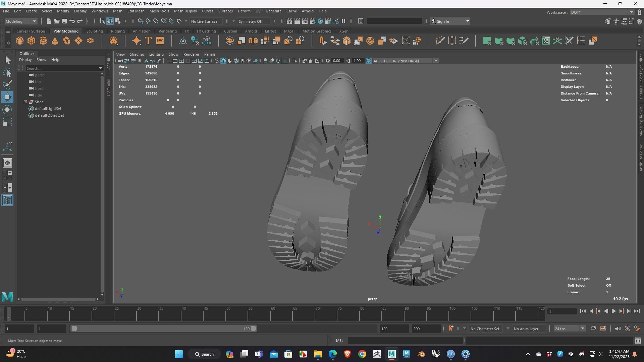The image size is (644, 362).
Task: Select the Move tool in the toolbox
Action: click(7, 97)
